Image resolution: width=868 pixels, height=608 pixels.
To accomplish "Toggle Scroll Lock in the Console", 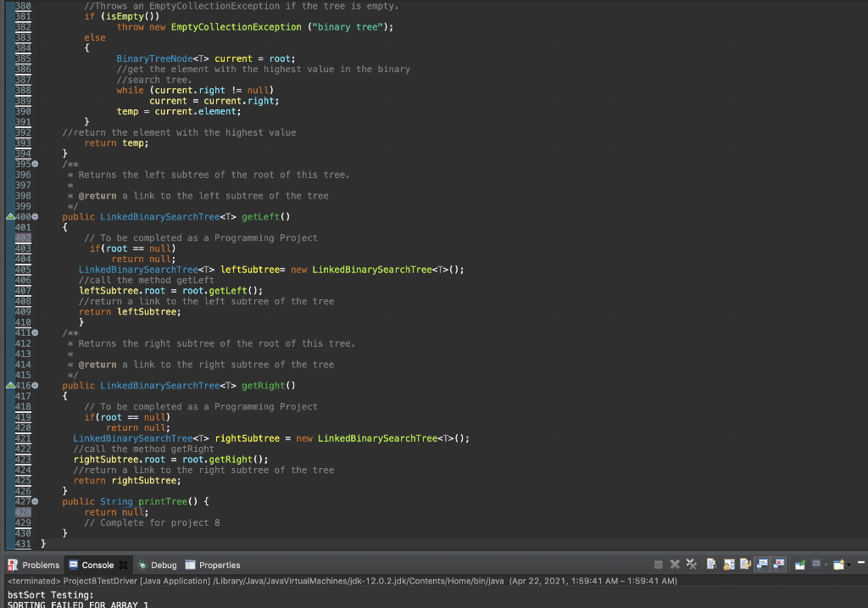I will pos(729,564).
